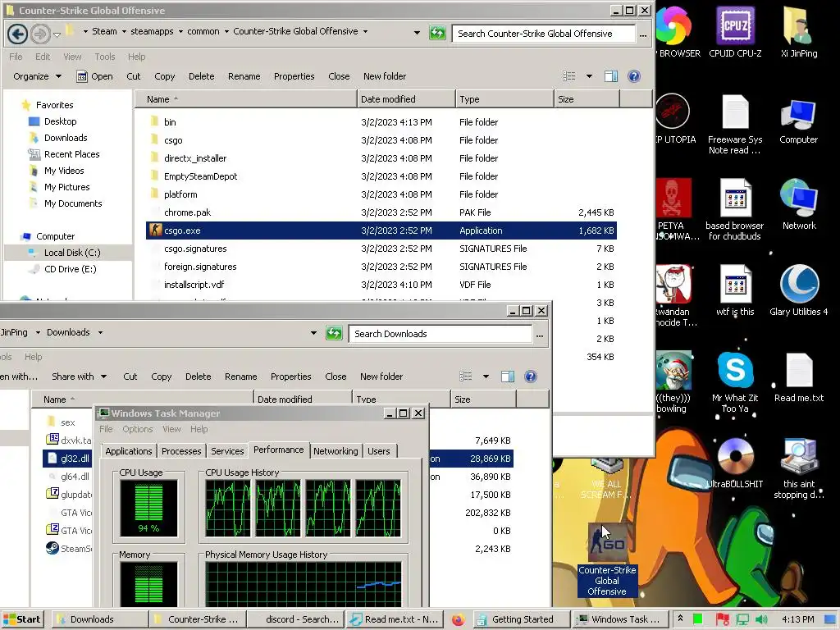Viewport: 840px width, 630px height.
Task: Click Properties in Counter-Strike explorer toolbar
Action: [294, 76]
